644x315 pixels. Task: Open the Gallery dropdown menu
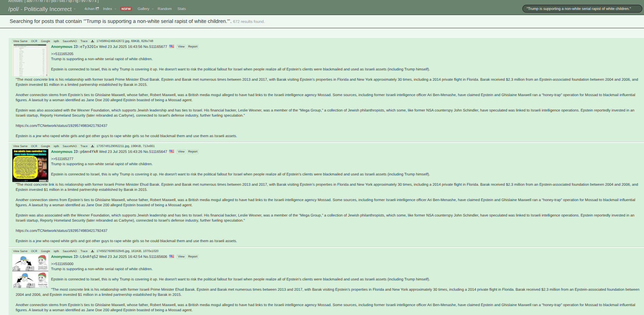[145, 9]
